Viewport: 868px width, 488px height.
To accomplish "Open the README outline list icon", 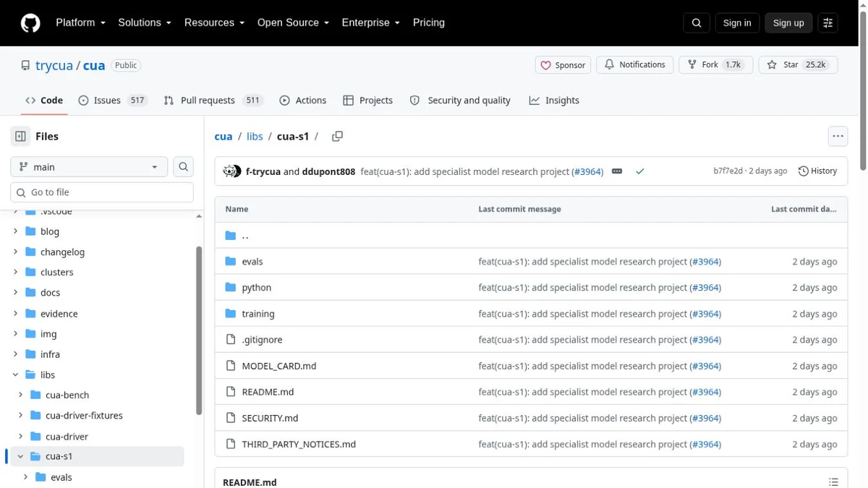I will 833,482.
